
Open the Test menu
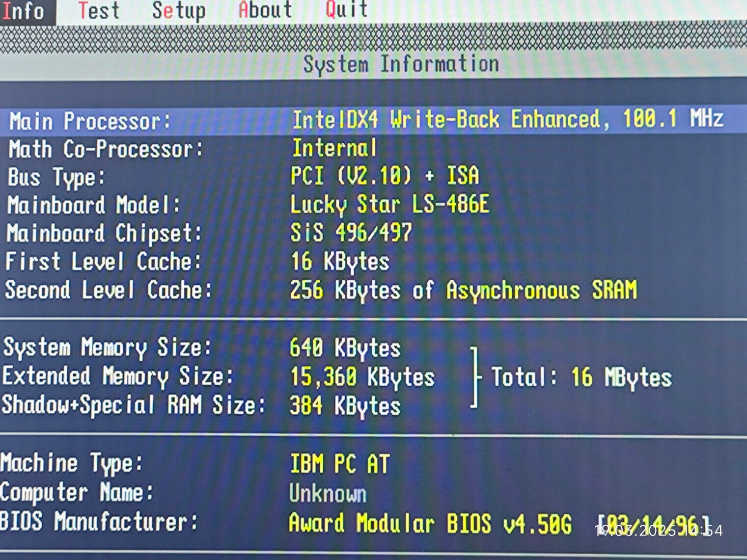[99, 10]
